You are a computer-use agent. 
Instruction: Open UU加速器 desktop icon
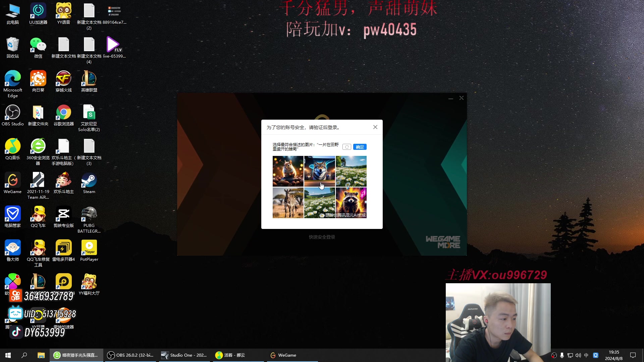pos(38,14)
